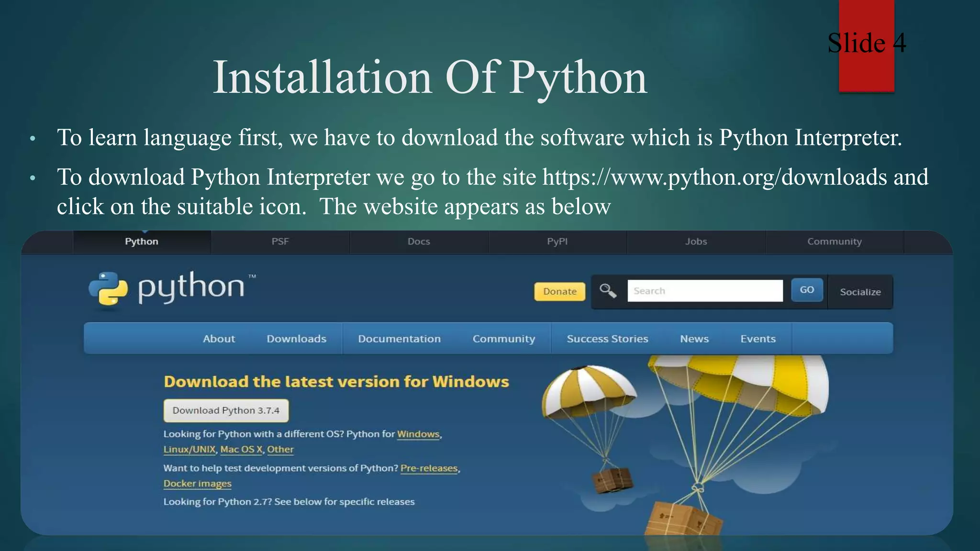Open the Events menu item

(x=758, y=339)
